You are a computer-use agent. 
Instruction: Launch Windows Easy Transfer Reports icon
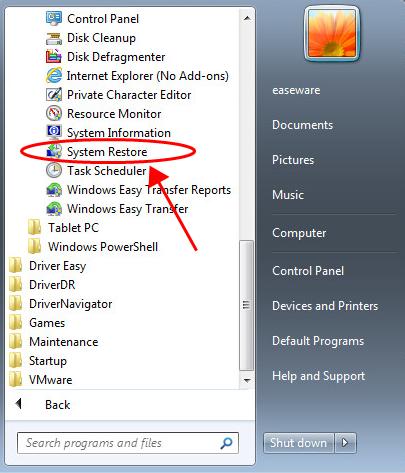click(x=54, y=190)
